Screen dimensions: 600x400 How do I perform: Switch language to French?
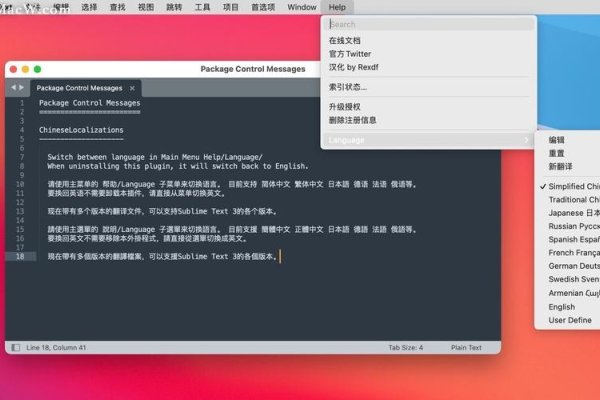click(x=567, y=253)
